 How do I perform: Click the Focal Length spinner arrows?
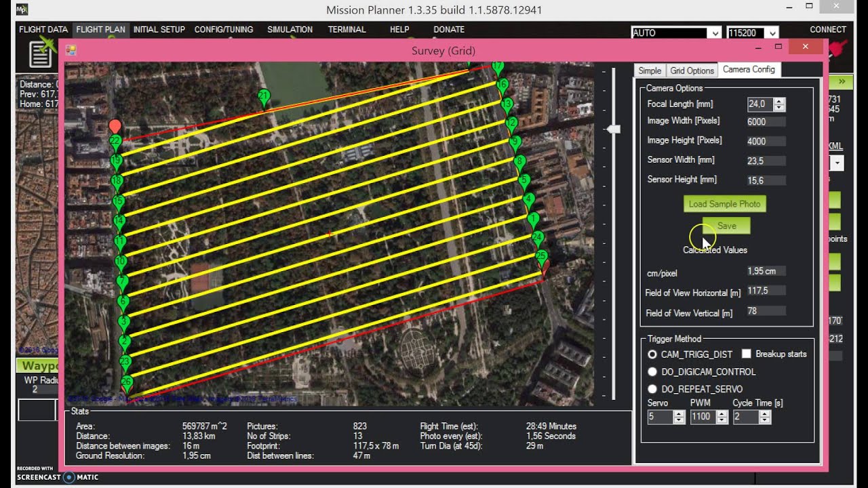coord(779,104)
